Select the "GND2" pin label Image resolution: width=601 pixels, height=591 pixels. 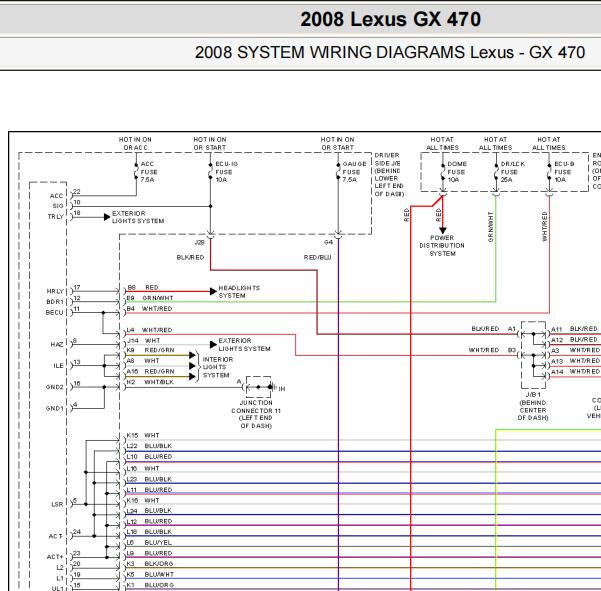coord(54,387)
